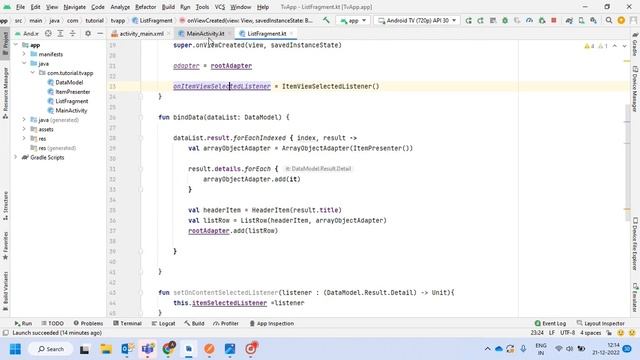Select ItemPresenter file in project tree
The height and width of the screenshot is (360, 640).
point(69,92)
